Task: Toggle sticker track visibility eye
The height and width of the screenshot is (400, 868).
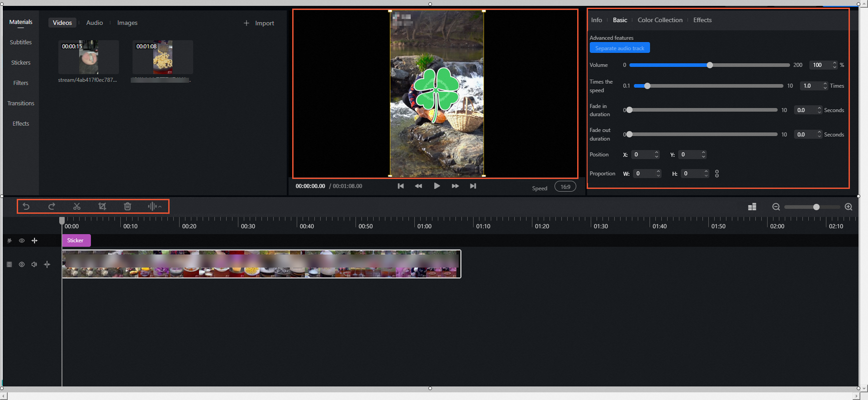Action: click(22, 240)
